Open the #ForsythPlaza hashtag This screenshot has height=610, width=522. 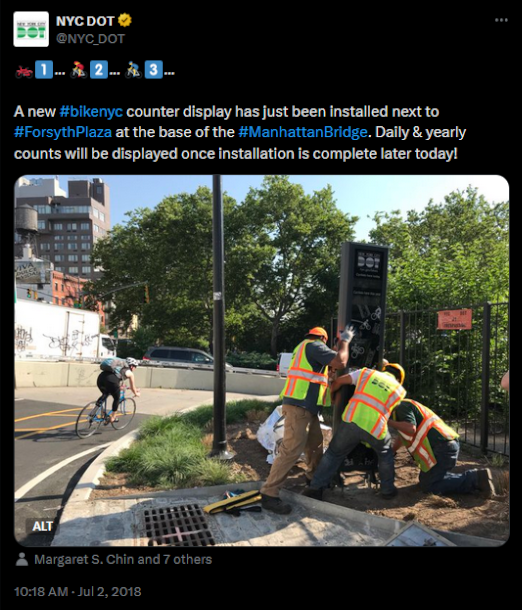coord(63,132)
